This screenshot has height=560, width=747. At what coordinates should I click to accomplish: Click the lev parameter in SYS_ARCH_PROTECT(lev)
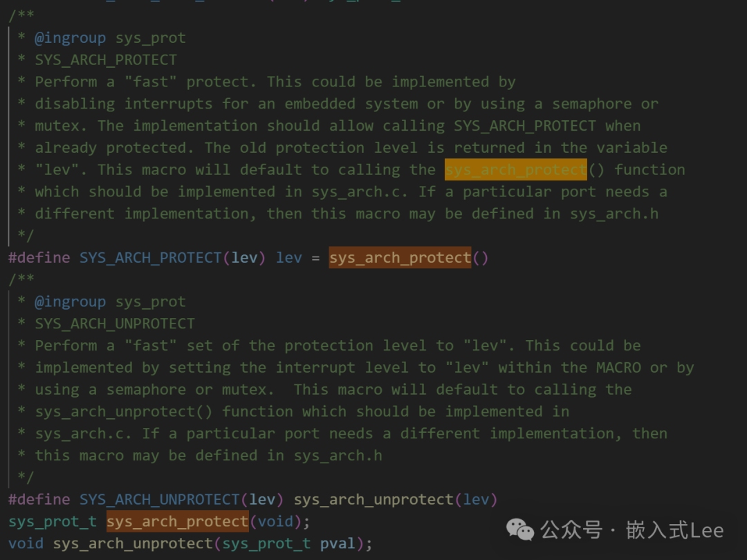coord(244,258)
